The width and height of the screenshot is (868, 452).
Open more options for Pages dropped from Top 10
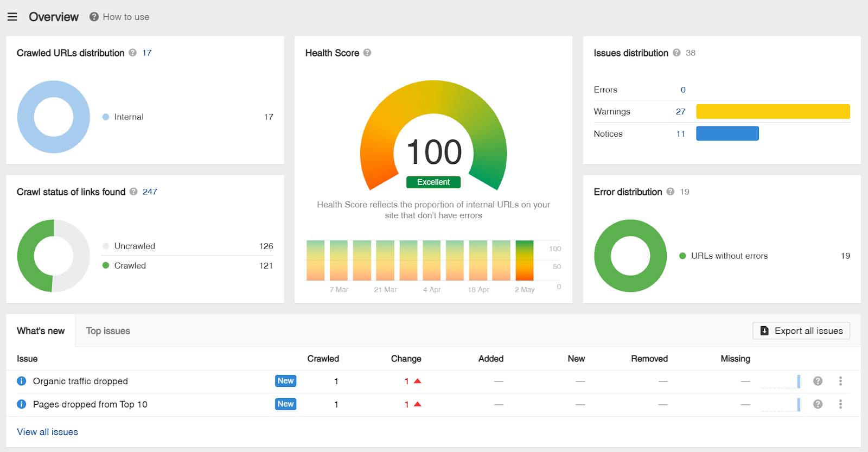point(840,404)
